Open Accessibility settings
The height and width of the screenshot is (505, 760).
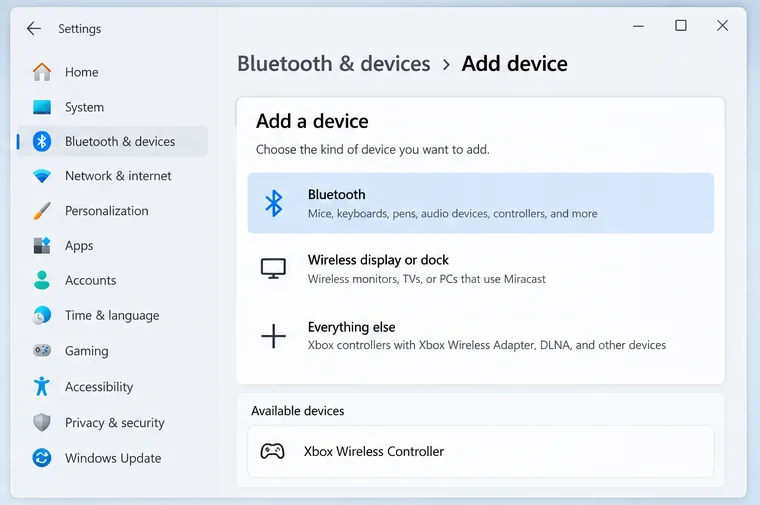[113, 386]
